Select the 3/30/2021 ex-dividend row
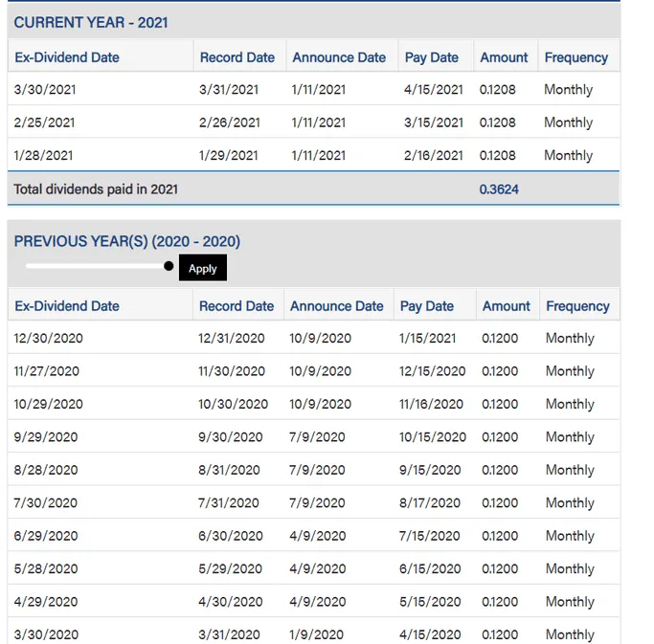Screen dimensions: 654x644 click(x=314, y=89)
